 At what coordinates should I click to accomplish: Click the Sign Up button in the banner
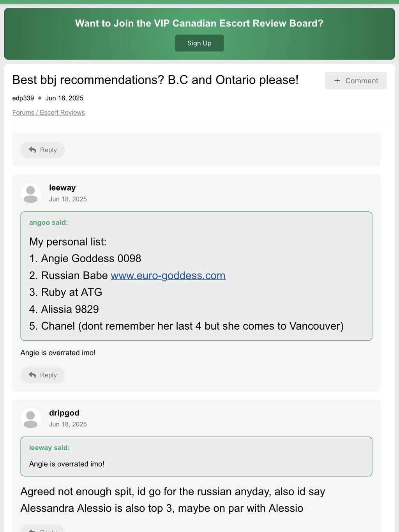click(x=199, y=43)
